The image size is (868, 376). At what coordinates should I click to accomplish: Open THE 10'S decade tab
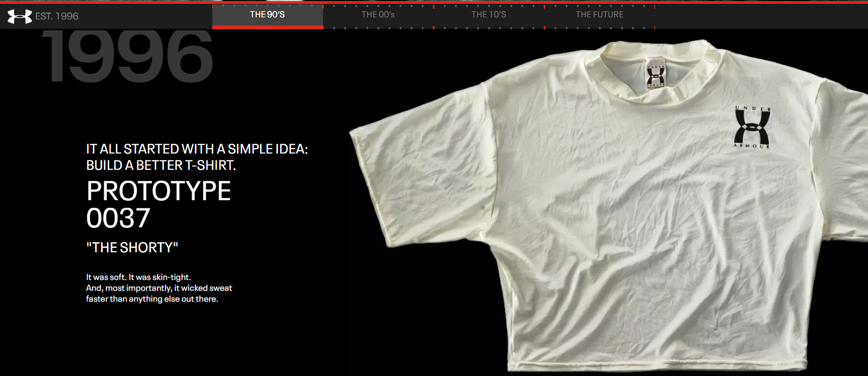(x=489, y=15)
